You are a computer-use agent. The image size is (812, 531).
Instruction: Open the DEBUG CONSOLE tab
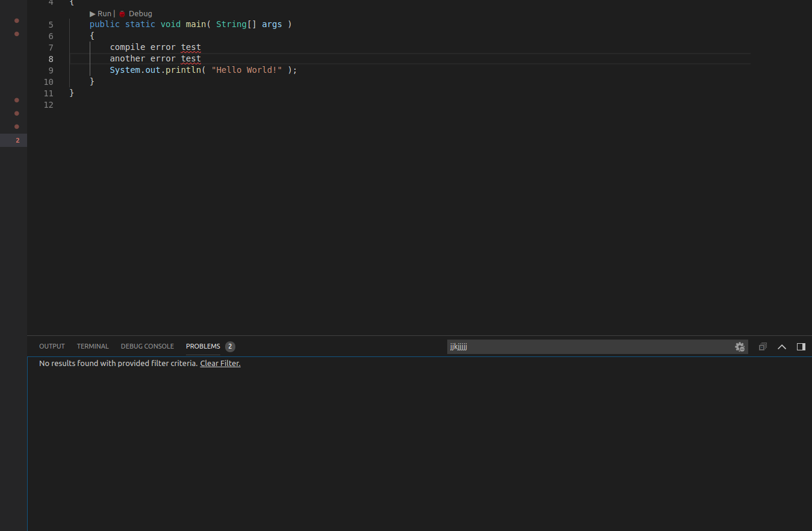pos(147,346)
